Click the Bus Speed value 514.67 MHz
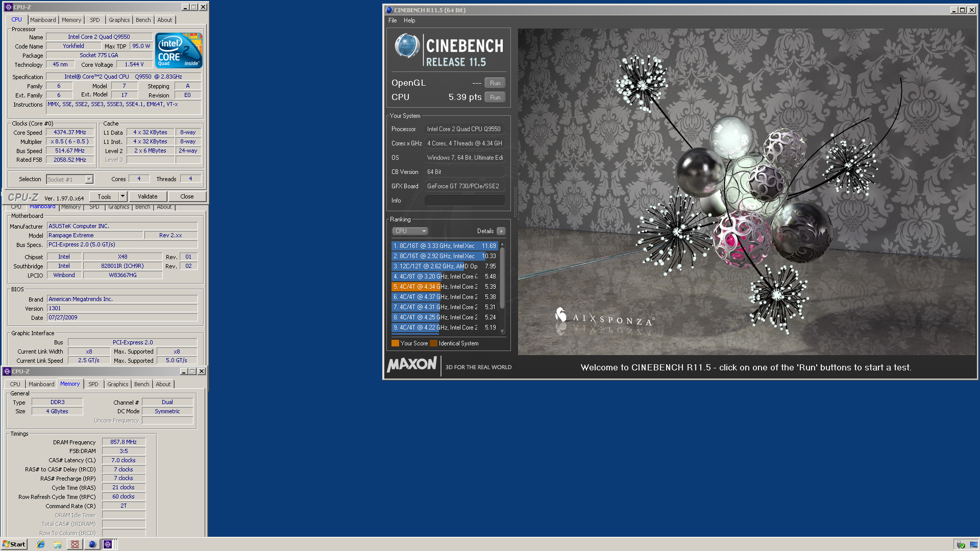 (70, 151)
